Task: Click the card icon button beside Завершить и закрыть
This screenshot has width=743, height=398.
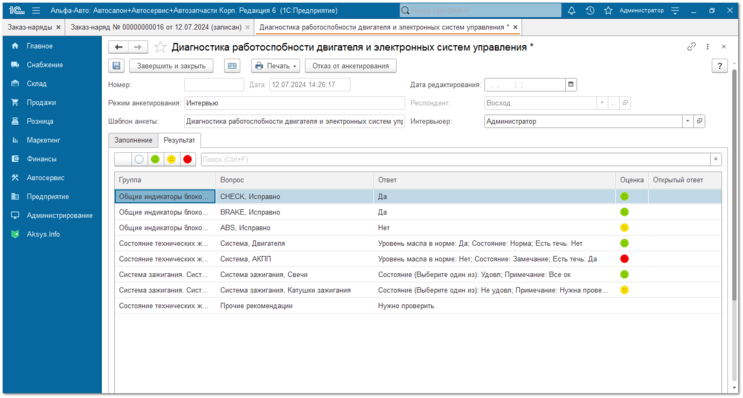Action: point(232,66)
